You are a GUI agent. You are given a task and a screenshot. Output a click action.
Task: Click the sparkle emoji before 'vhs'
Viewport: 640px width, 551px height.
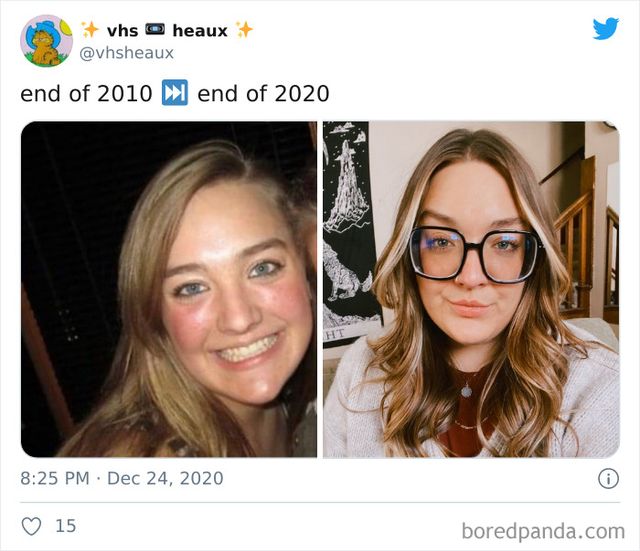(x=90, y=31)
